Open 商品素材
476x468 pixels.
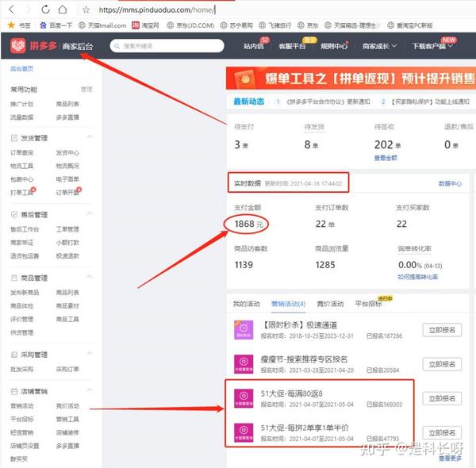point(67,305)
